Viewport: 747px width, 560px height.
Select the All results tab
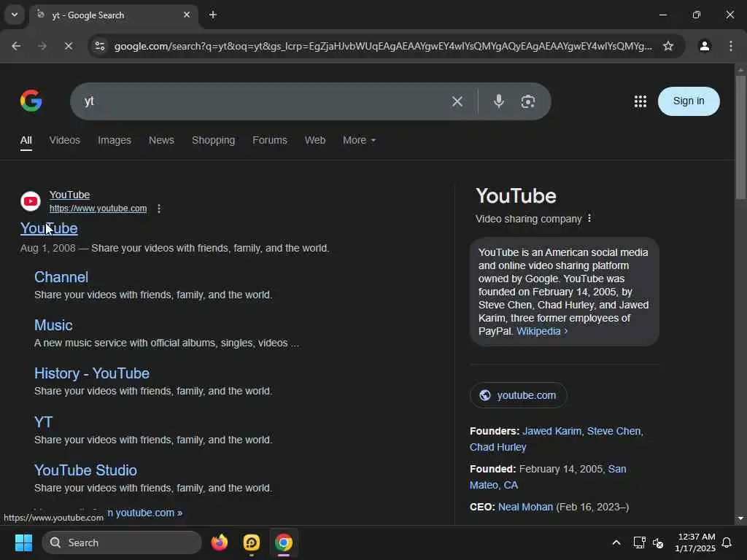pyautogui.click(x=26, y=141)
